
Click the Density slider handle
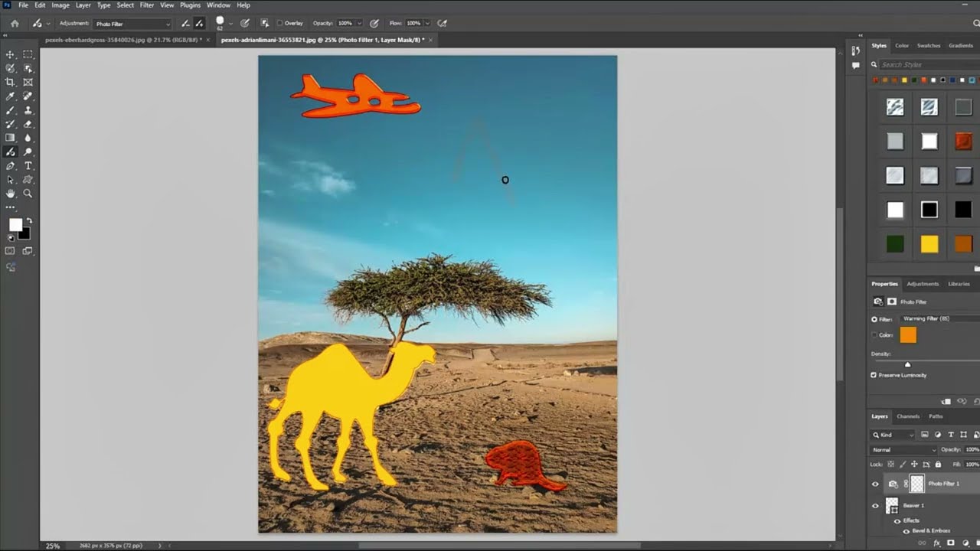[908, 364]
